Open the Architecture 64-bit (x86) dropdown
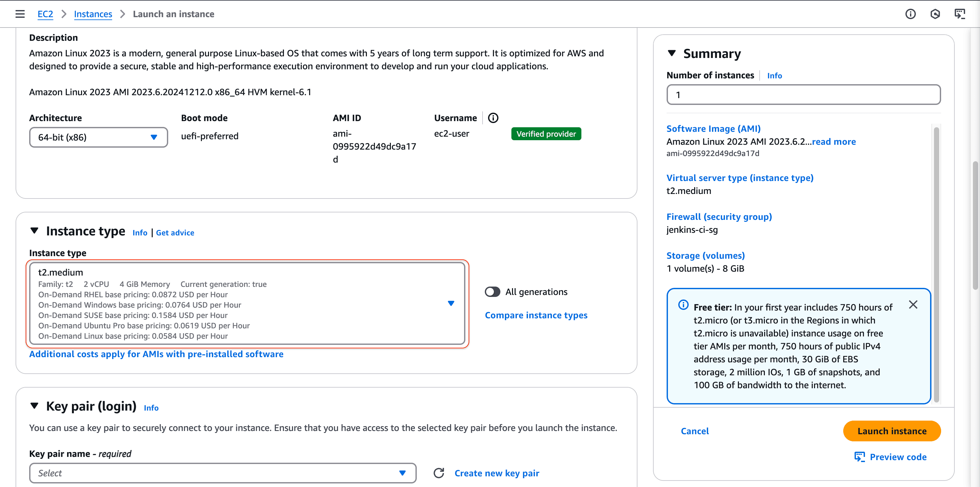 (x=98, y=137)
